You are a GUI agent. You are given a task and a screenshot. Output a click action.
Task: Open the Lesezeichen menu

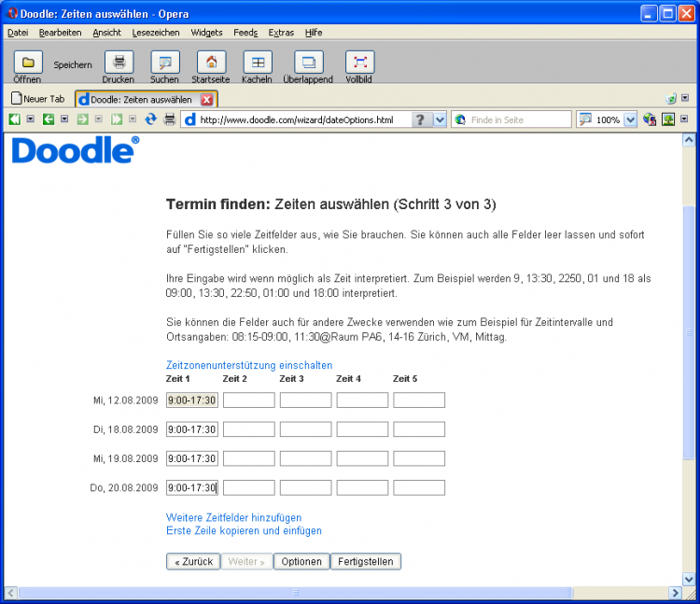(x=155, y=33)
